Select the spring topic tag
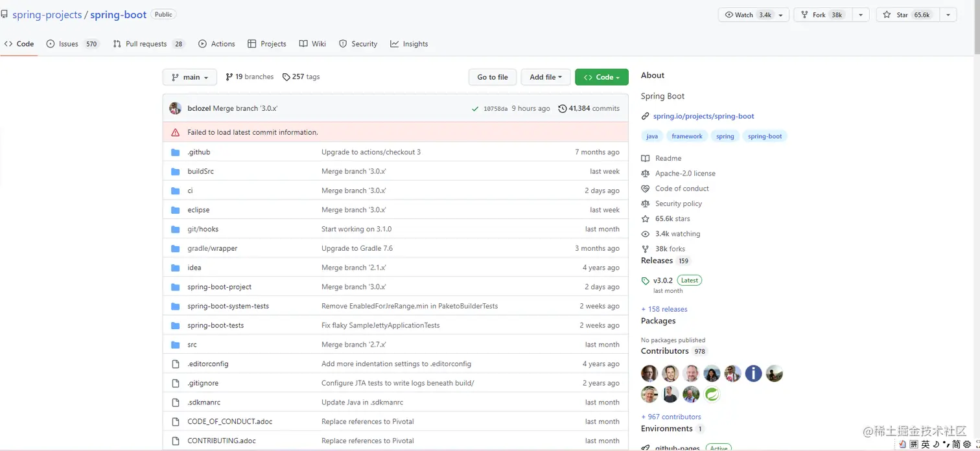The image size is (980, 451). click(725, 137)
